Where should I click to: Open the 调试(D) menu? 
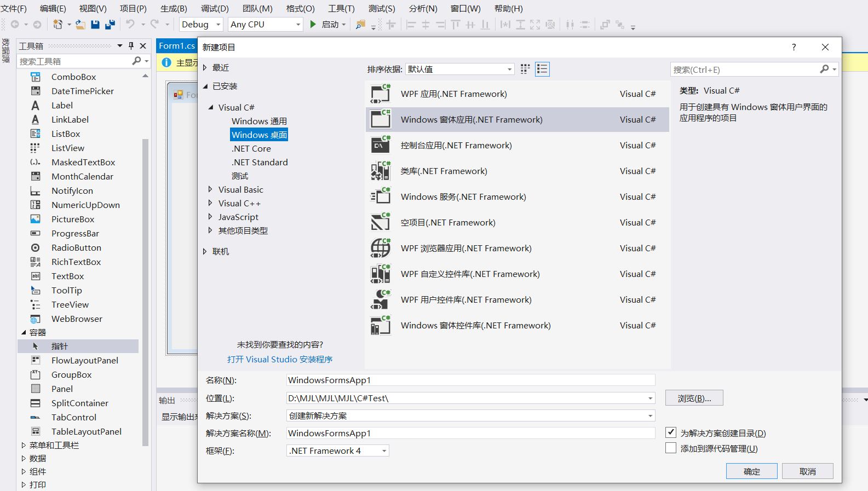coord(215,8)
